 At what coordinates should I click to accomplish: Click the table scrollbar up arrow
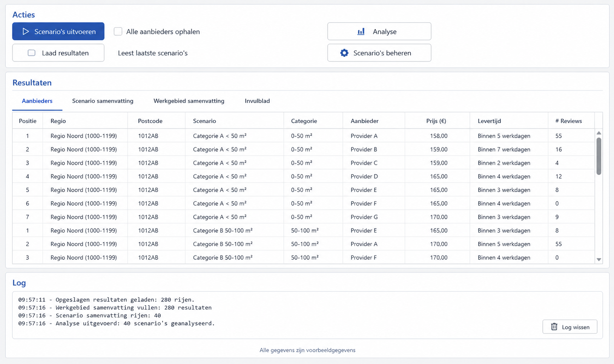599,133
